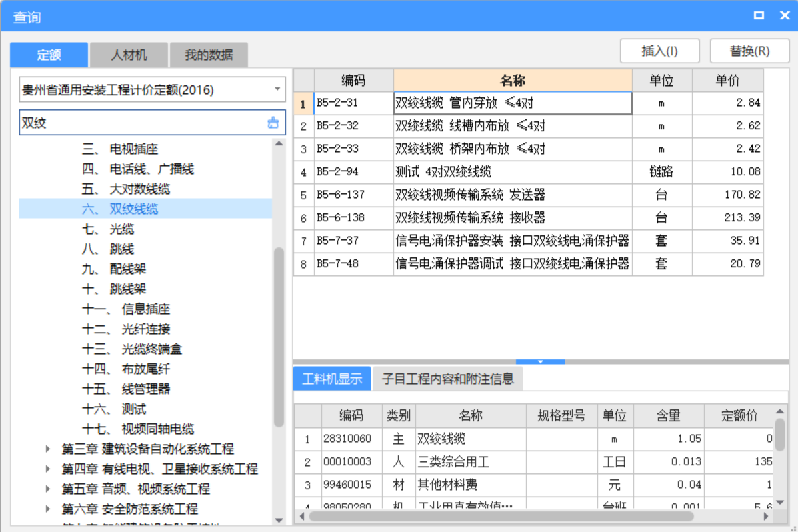Maximize the 查询 dialog window
The width and height of the screenshot is (798, 532).
[759, 16]
